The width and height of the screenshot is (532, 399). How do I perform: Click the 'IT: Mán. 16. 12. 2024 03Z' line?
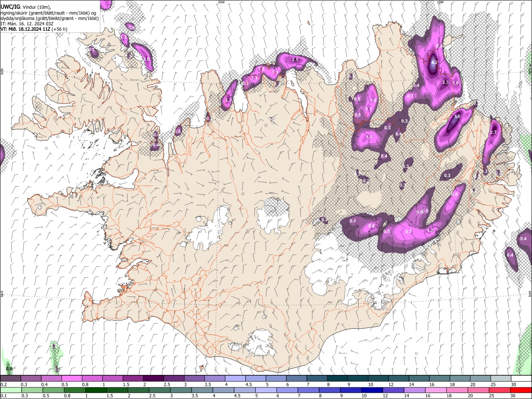[x=27, y=24]
